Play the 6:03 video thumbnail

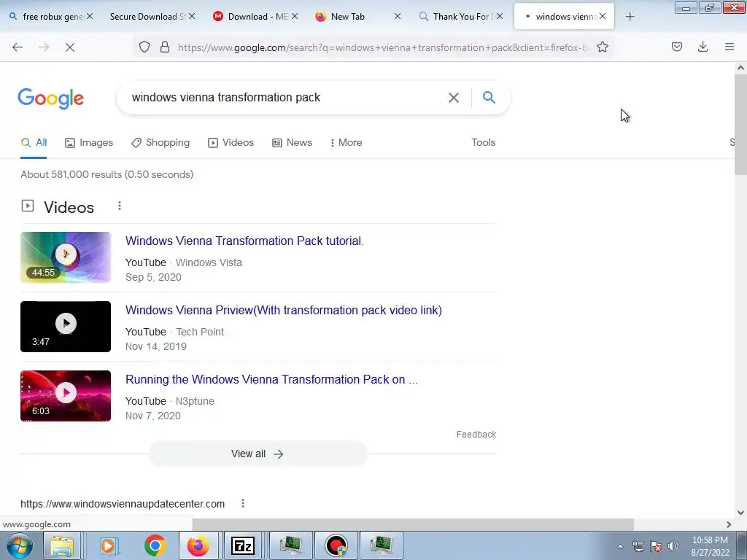coord(66,396)
